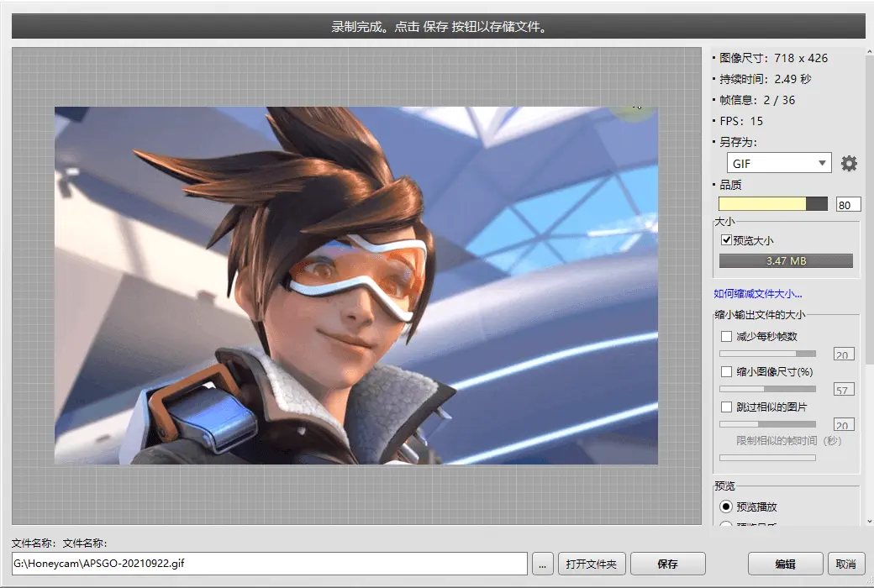The width and height of the screenshot is (874, 588).
Task: Adjust the yellow 品质 quality slider
Action: click(772, 204)
